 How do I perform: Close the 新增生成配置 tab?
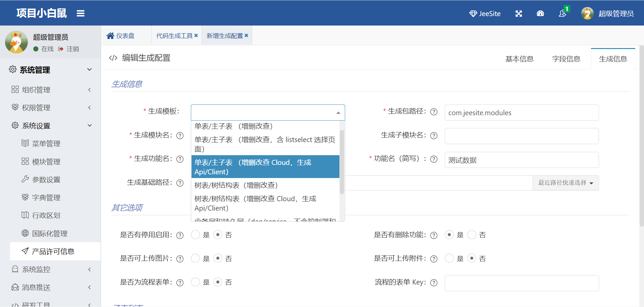pos(247,35)
